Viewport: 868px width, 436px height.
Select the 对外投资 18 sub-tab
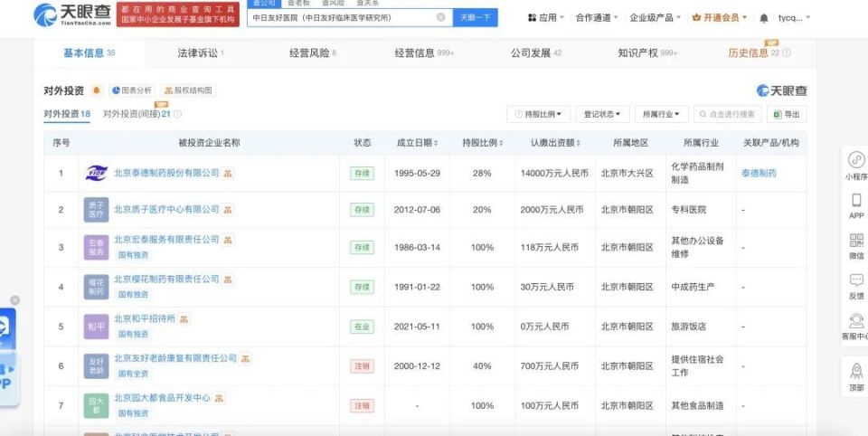click(x=67, y=114)
